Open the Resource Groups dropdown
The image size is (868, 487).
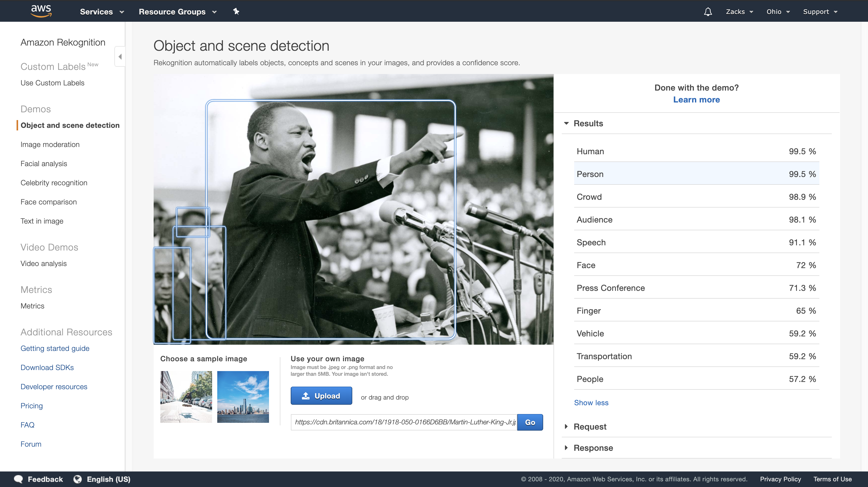[178, 12]
